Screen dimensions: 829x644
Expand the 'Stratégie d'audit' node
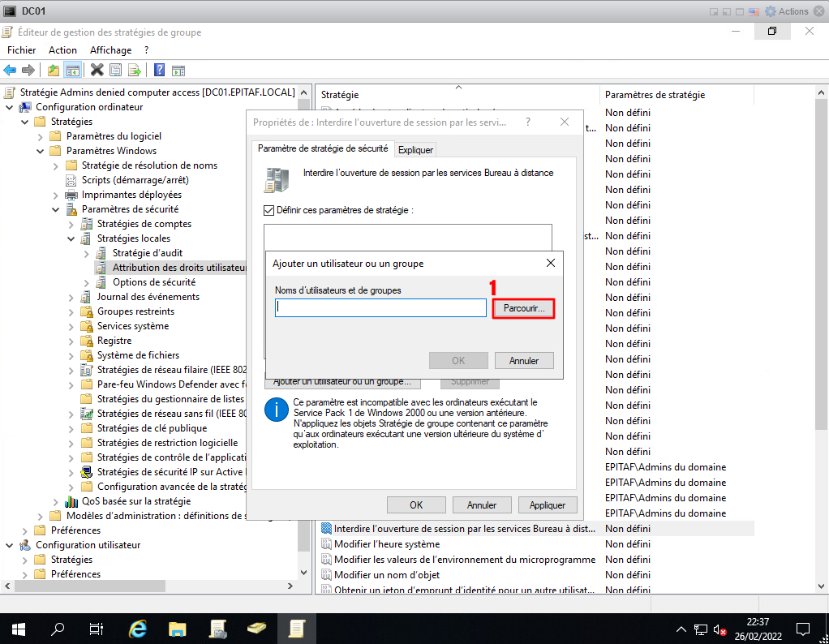(87, 253)
